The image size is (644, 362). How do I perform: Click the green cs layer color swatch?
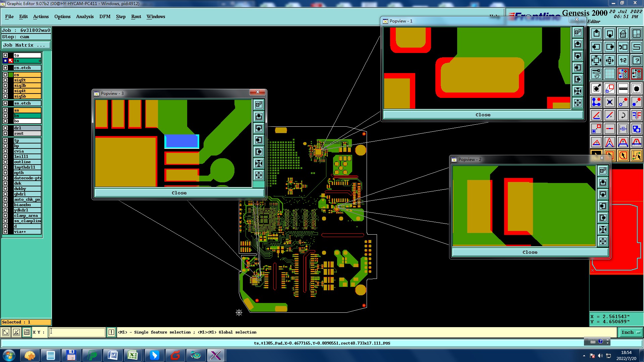tap(11, 75)
